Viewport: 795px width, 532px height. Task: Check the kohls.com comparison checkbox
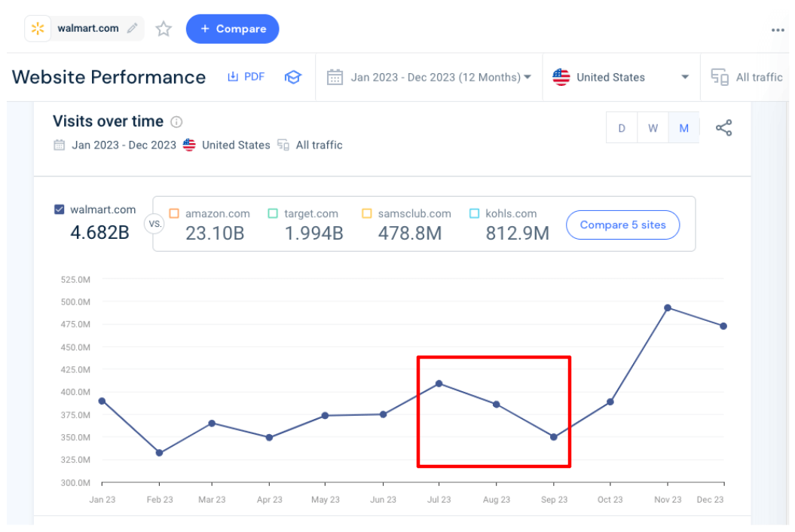pos(474,213)
